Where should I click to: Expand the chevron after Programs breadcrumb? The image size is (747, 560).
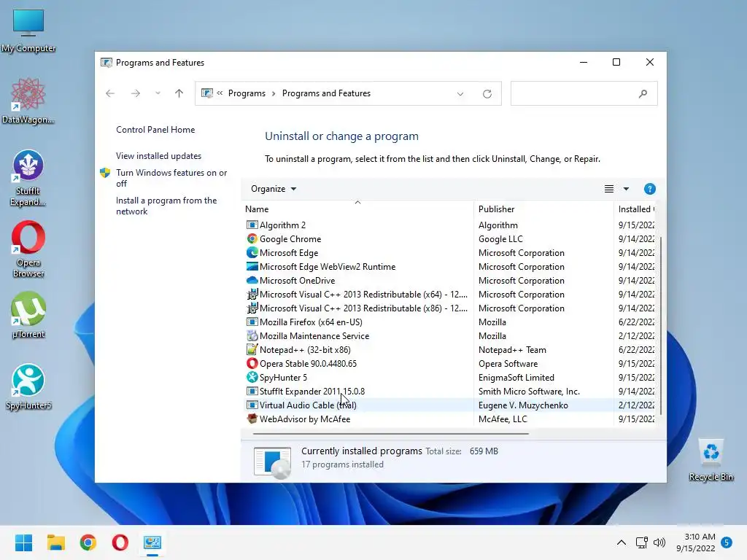[x=274, y=93]
